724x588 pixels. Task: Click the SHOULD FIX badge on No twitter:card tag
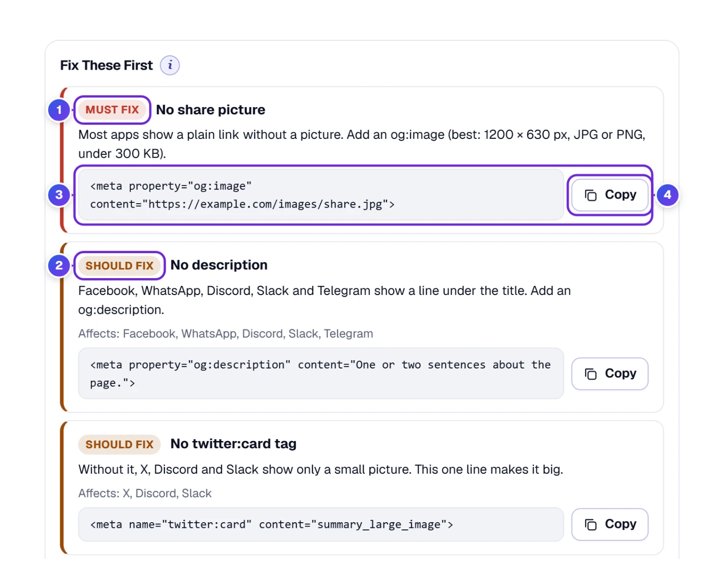point(119,444)
